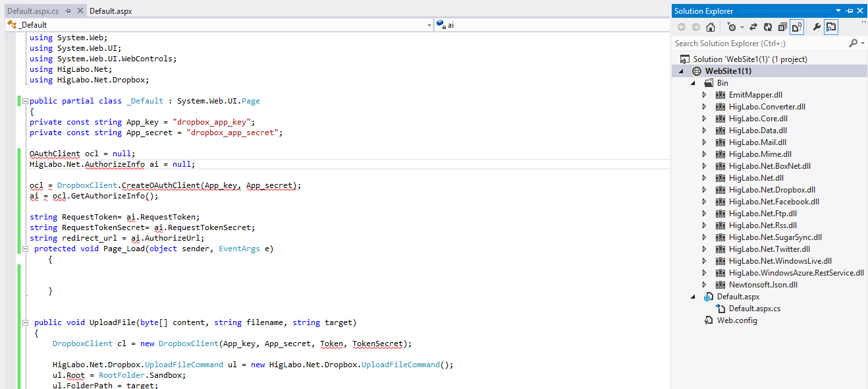Pin the Default.aspx.cs tab

pos(68,11)
